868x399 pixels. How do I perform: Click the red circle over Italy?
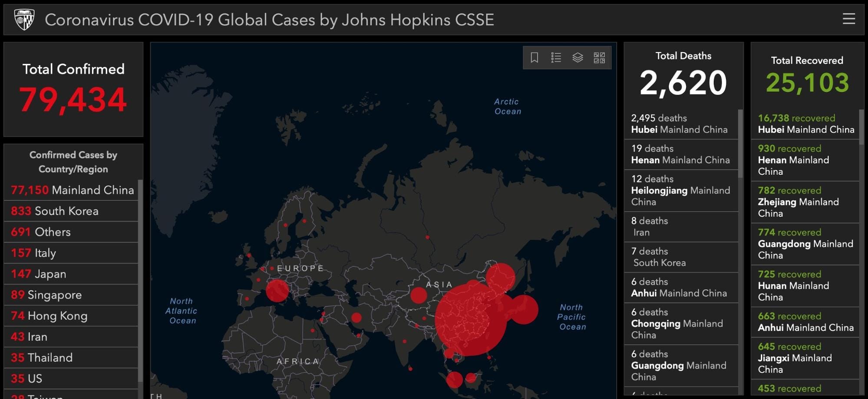point(277,290)
